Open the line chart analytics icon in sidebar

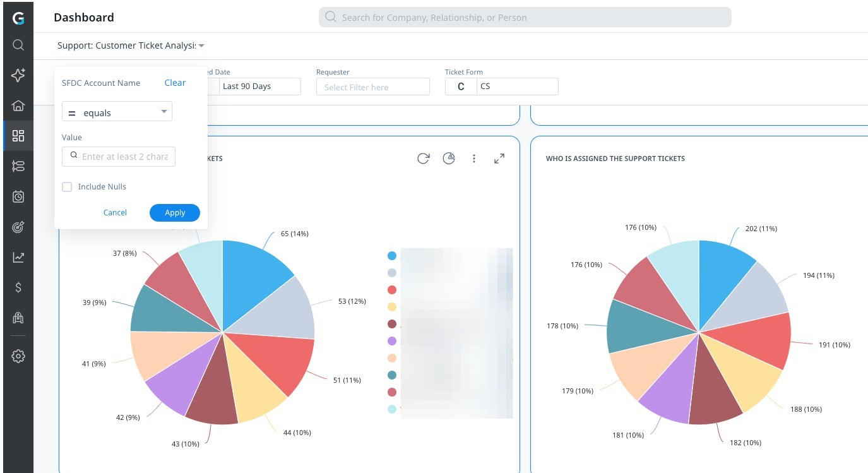(x=18, y=257)
